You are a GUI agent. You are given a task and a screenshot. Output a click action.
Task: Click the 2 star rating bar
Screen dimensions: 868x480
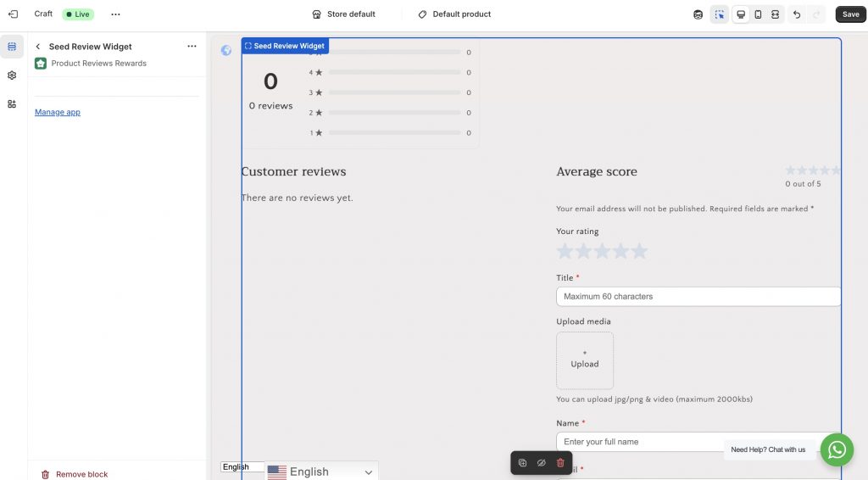[x=395, y=113]
